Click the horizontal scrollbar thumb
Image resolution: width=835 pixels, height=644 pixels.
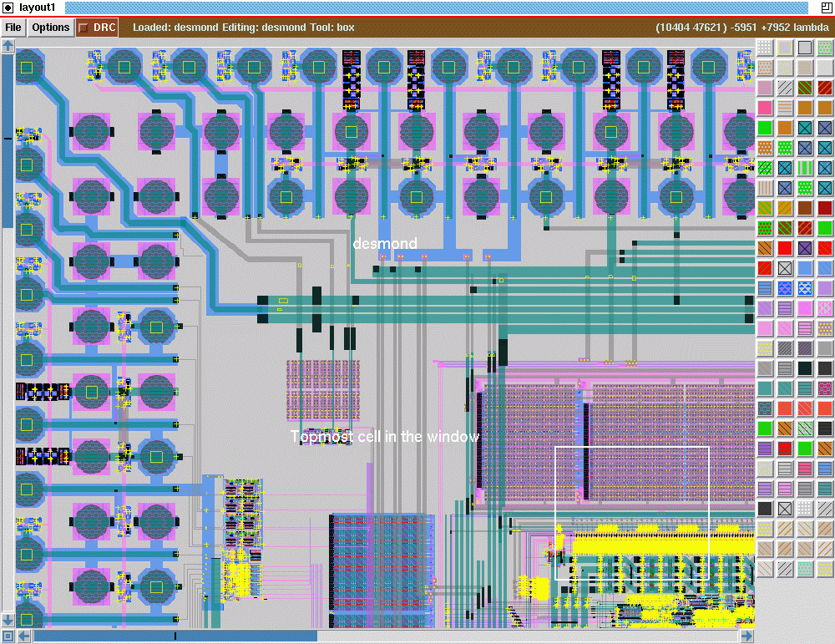click(175, 636)
